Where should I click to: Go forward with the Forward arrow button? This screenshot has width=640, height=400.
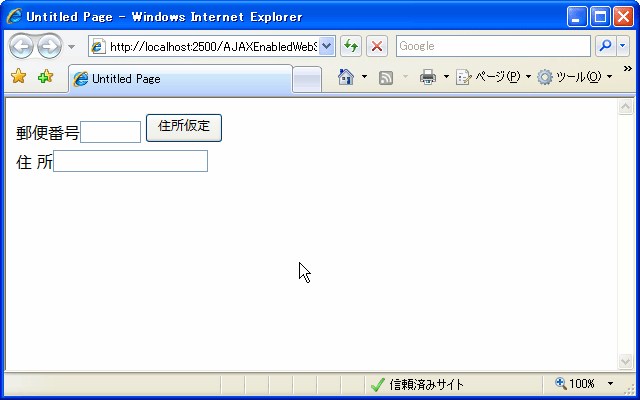pyautogui.click(x=49, y=47)
